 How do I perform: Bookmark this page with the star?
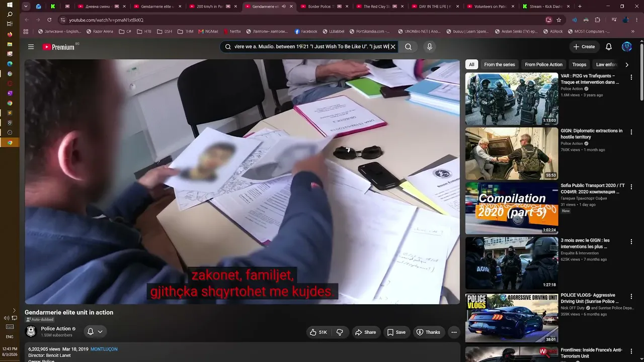coord(559,20)
